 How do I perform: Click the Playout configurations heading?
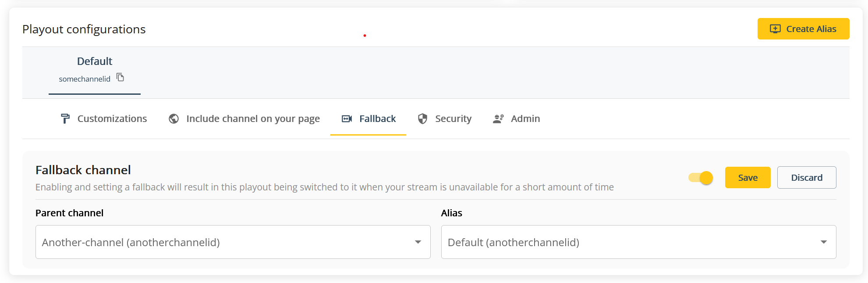84,29
